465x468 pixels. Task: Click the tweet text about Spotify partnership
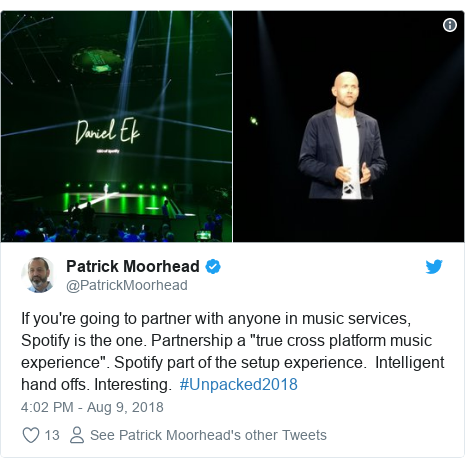[x=233, y=351]
